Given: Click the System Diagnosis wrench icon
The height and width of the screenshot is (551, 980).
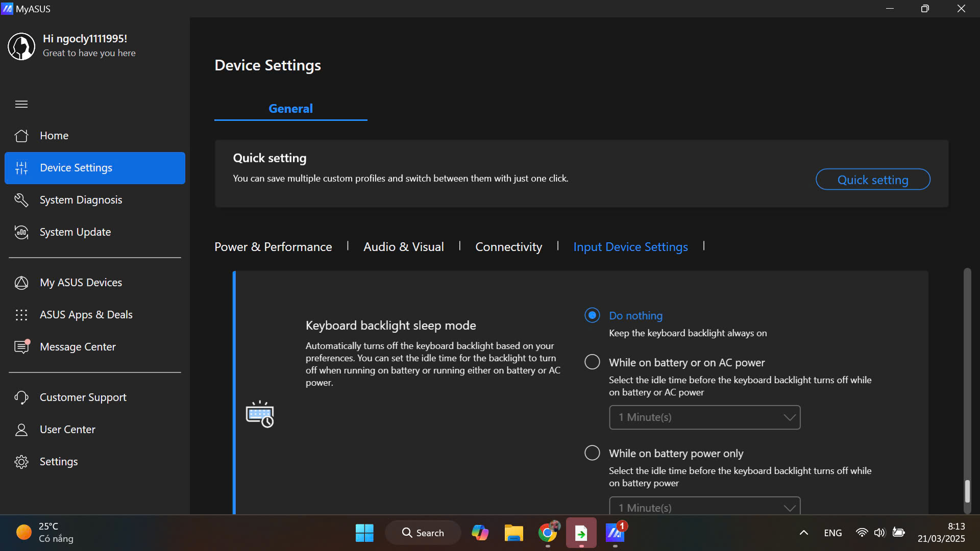Looking at the screenshot, I should coord(21,200).
